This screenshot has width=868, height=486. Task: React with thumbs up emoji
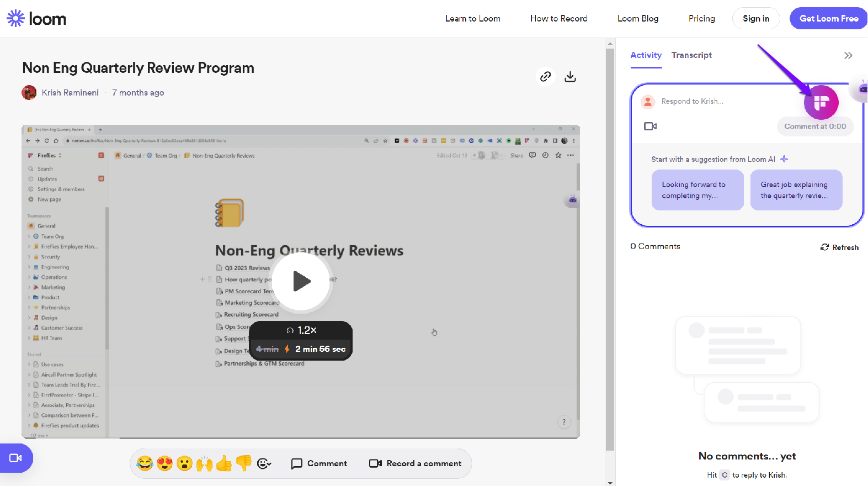224,463
